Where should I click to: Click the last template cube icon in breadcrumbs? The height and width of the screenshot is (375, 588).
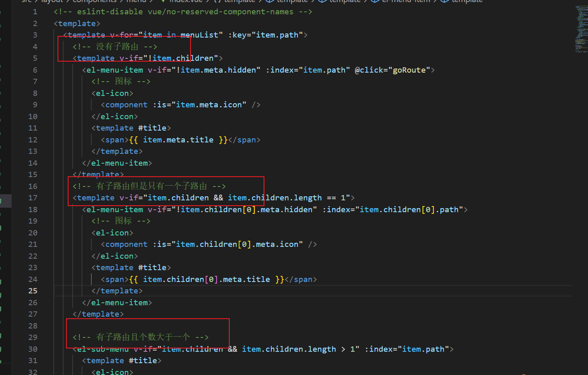pyautogui.click(x=444, y=1)
